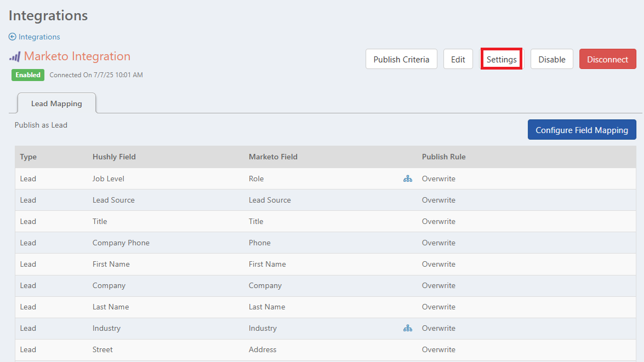Select the Company Phone cell
This screenshot has height=362, width=644.
click(x=121, y=243)
